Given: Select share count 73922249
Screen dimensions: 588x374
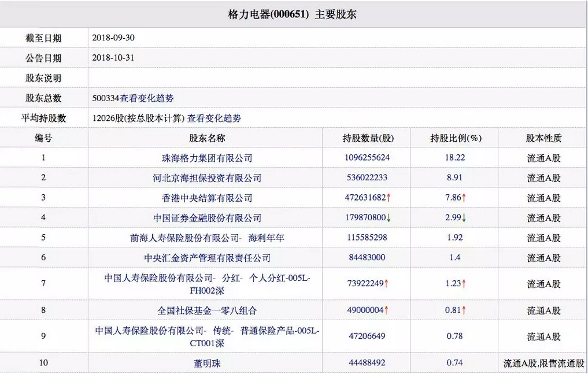Looking at the screenshot, I should [365, 283].
